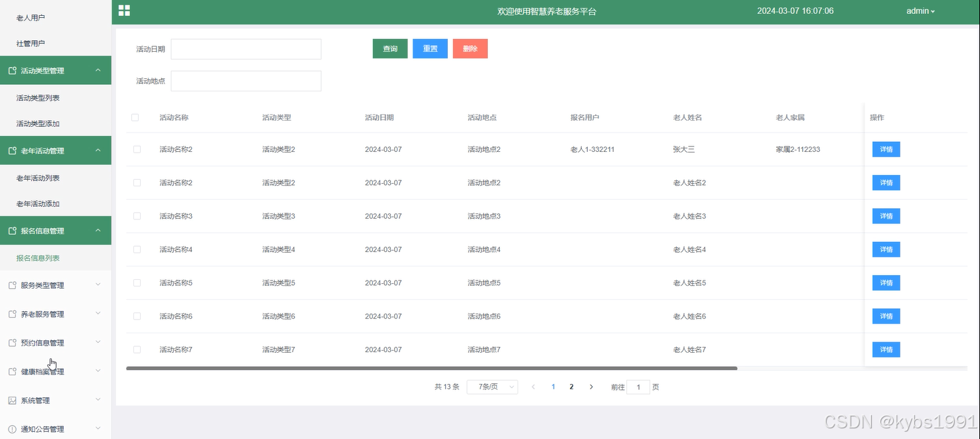Focus the 活动地点 input field

click(x=246, y=81)
